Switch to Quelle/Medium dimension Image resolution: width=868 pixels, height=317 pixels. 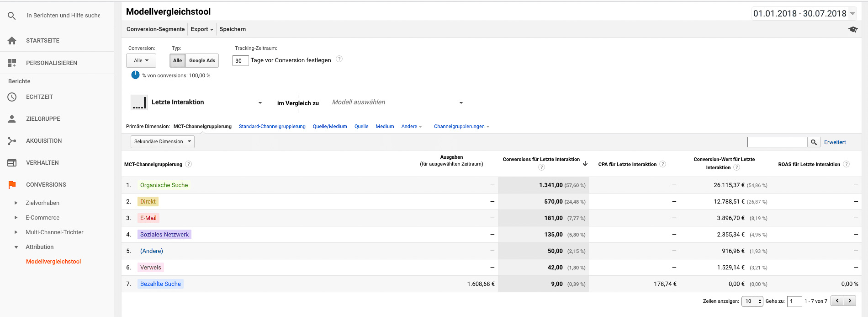coord(329,127)
